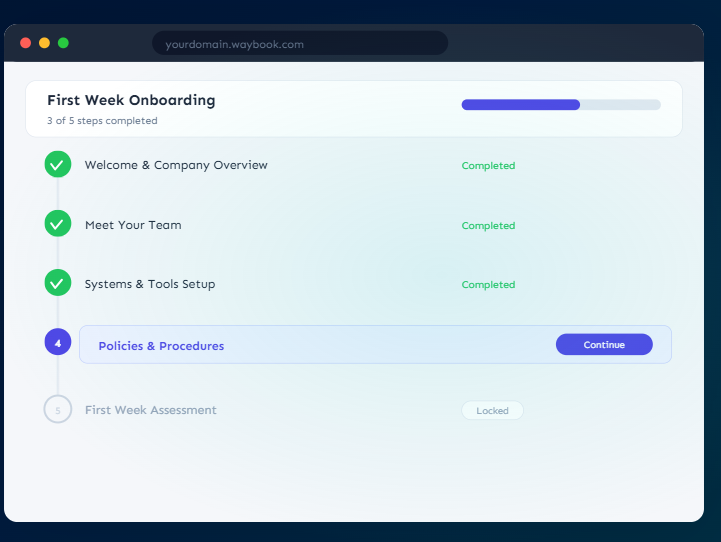Continue the Policies & Procedures step

(x=604, y=344)
